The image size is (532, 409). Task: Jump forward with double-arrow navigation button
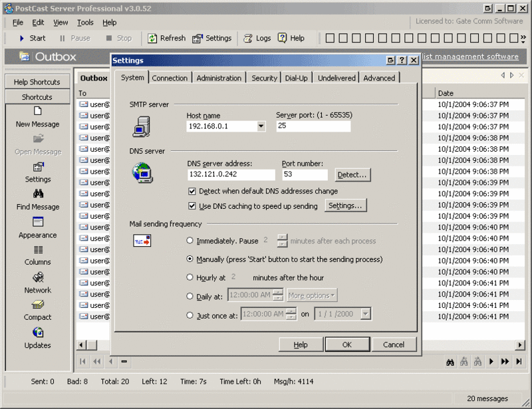505,362
